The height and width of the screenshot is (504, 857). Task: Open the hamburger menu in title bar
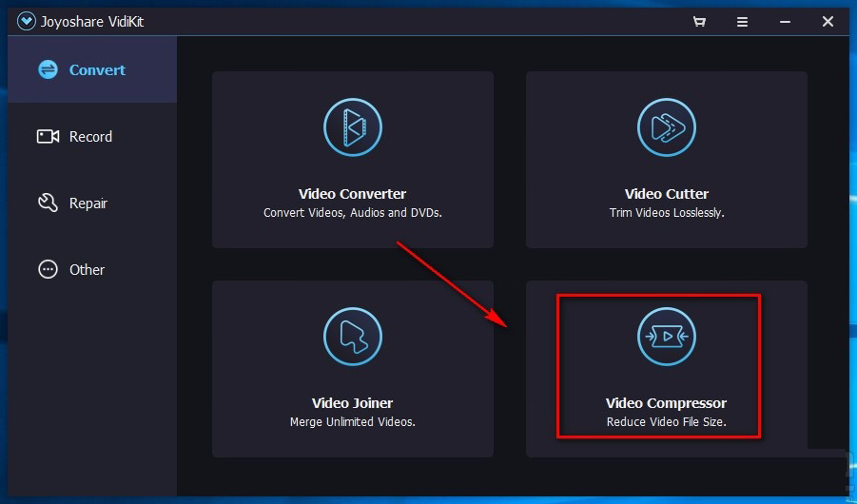742,22
